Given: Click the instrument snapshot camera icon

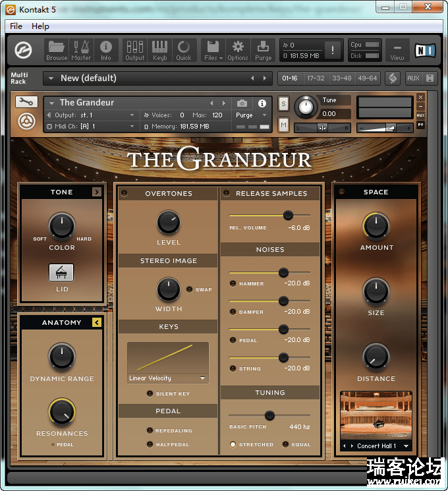Looking at the screenshot, I should [242, 103].
